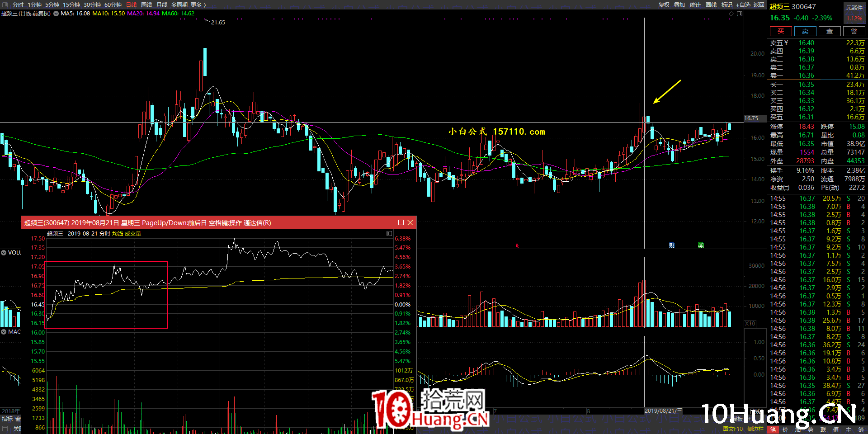Click the blue 财 marker on the chart
The width and height of the screenshot is (868, 434).
coord(672,245)
